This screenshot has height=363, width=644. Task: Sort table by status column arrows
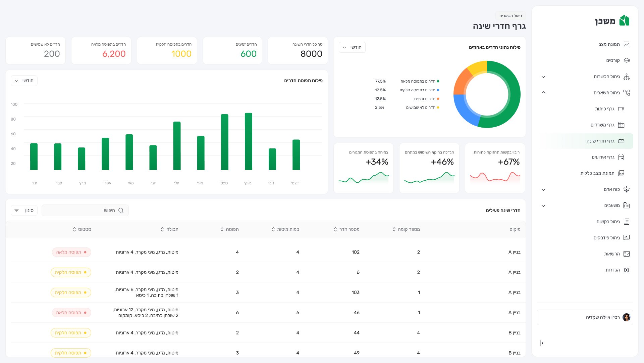pyautogui.click(x=74, y=229)
